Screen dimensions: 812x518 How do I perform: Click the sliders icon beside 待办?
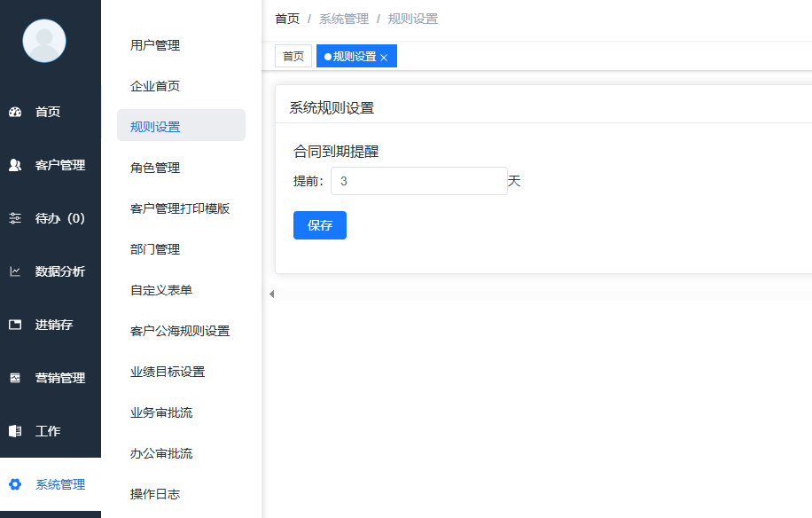coord(15,218)
